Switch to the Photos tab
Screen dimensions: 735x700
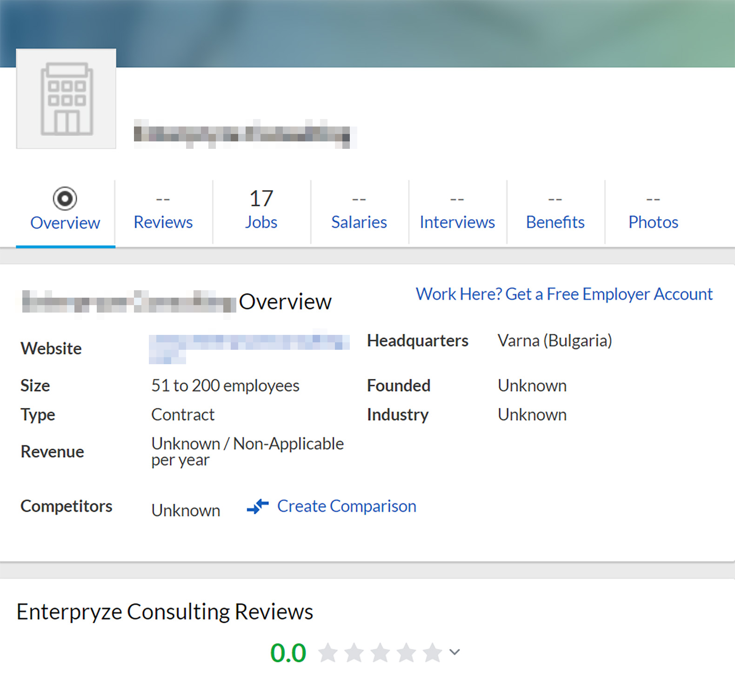pos(653,212)
